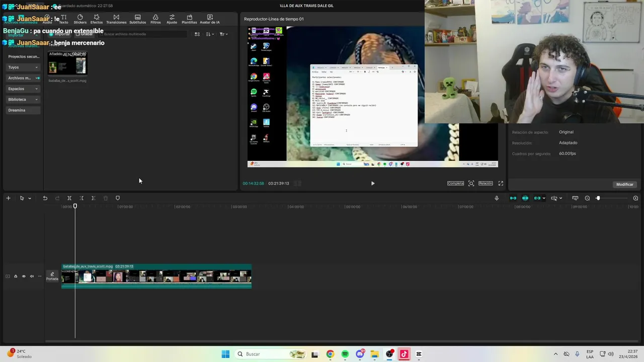
Task: Zoom out the timeline
Action: 587,198
